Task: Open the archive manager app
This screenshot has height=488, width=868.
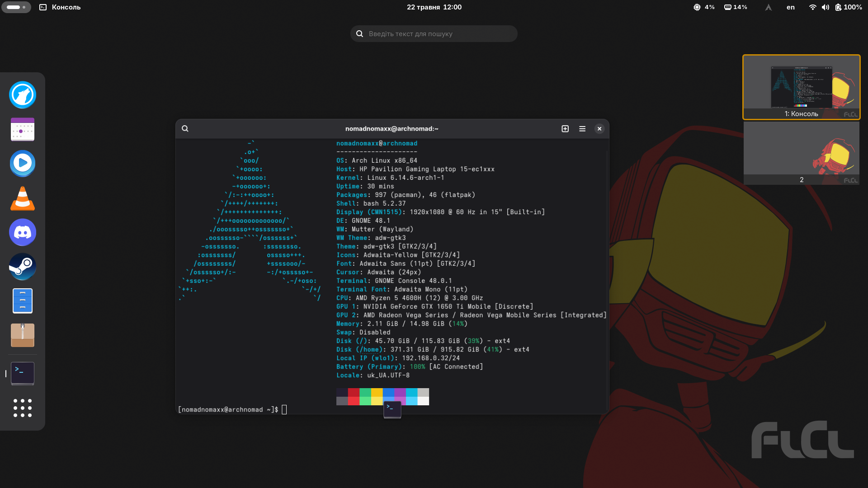Action: pos(23,335)
